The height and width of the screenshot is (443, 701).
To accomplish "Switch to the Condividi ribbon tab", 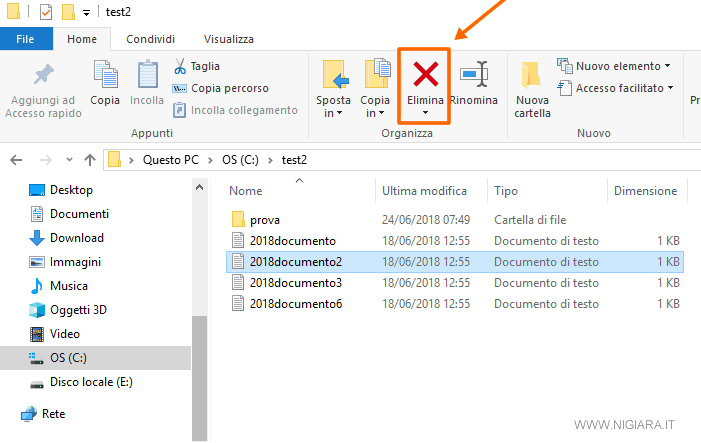I will [148, 39].
